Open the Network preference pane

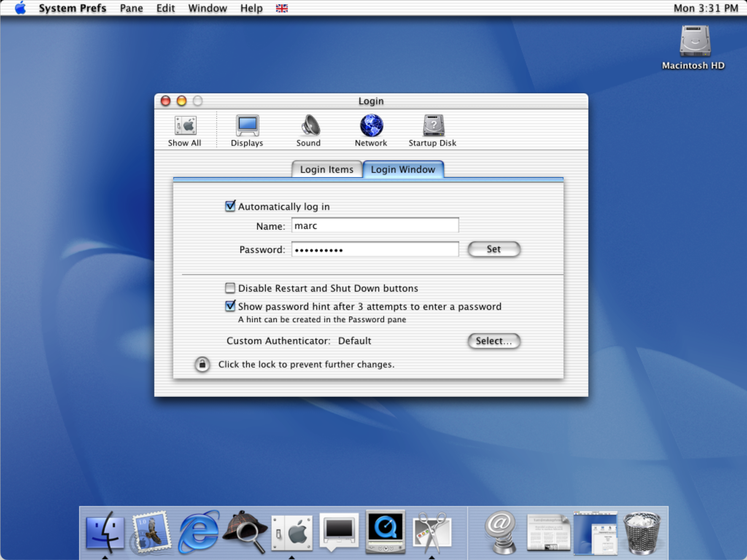pos(371,131)
